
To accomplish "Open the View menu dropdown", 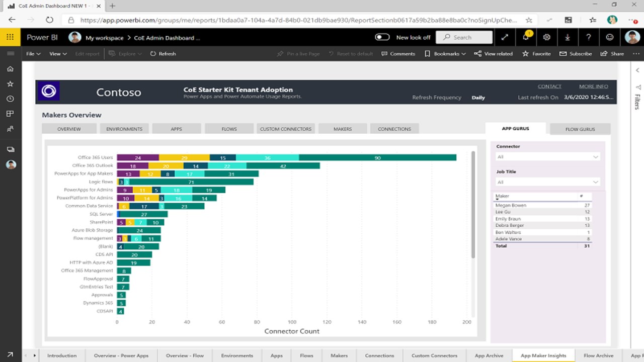I will click(x=58, y=53).
